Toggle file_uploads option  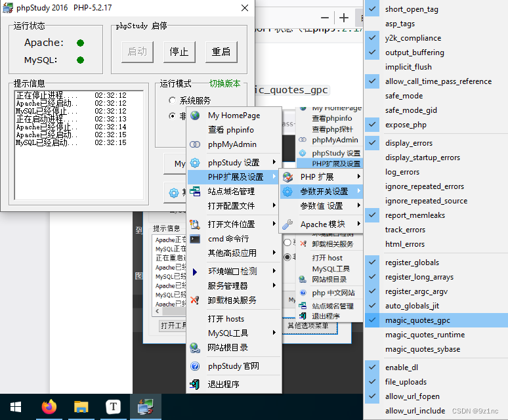[436, 382]
